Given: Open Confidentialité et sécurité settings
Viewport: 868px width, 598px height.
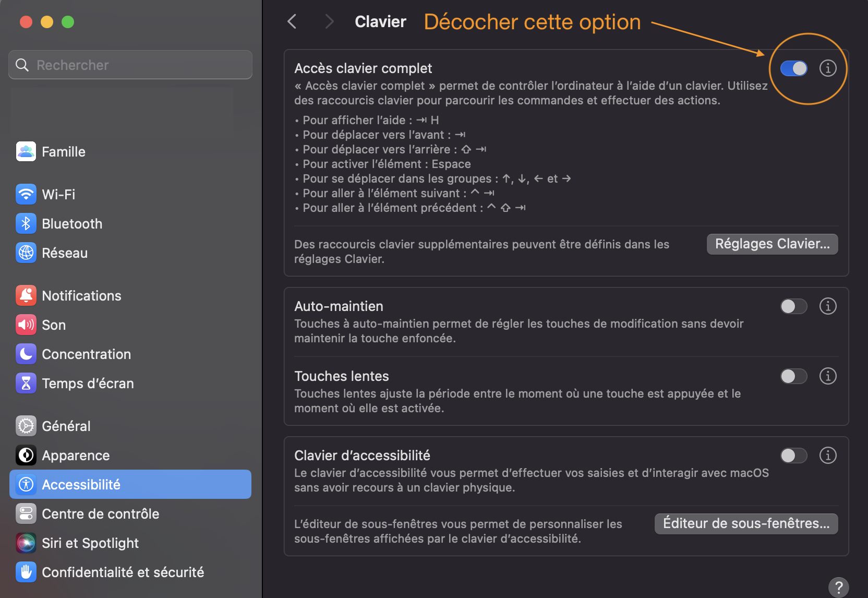Looking at the screenshot, I should pyautogui.click(x=123, y=572).
